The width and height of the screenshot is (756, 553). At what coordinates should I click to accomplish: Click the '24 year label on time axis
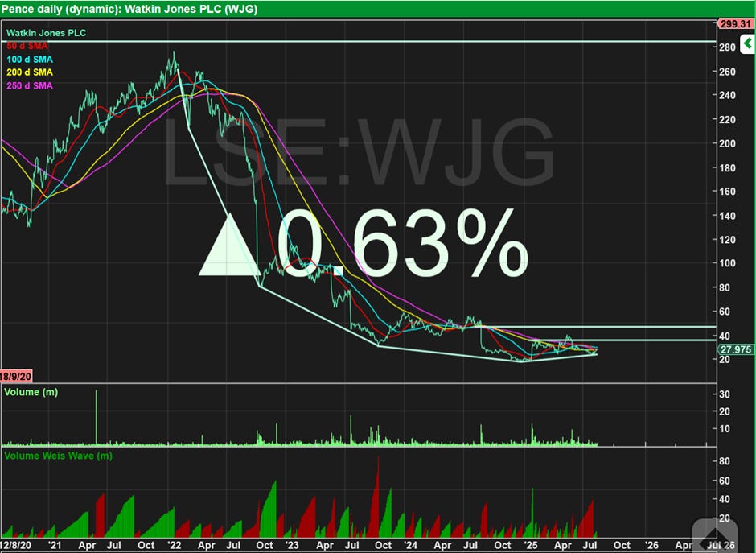[410, 545]
